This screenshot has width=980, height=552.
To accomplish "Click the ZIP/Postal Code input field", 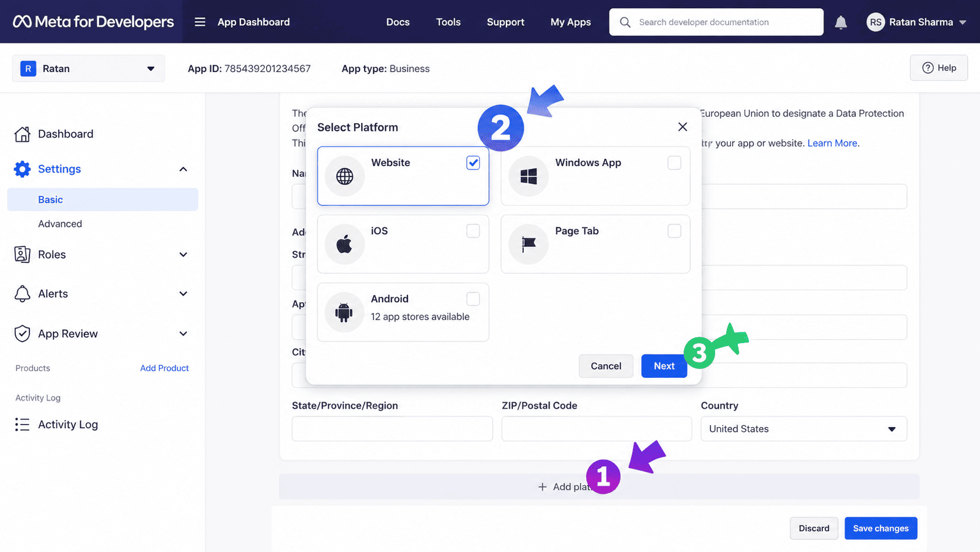I will (597, 429).
